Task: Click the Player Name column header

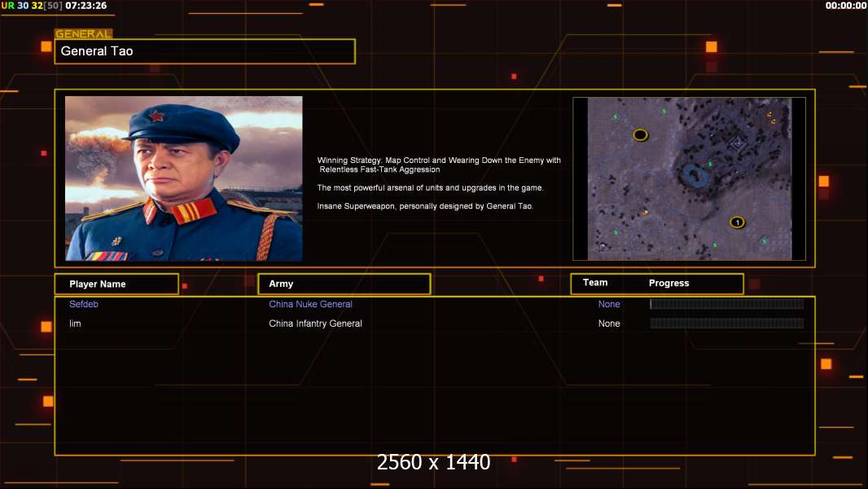Action: [116, 284]
